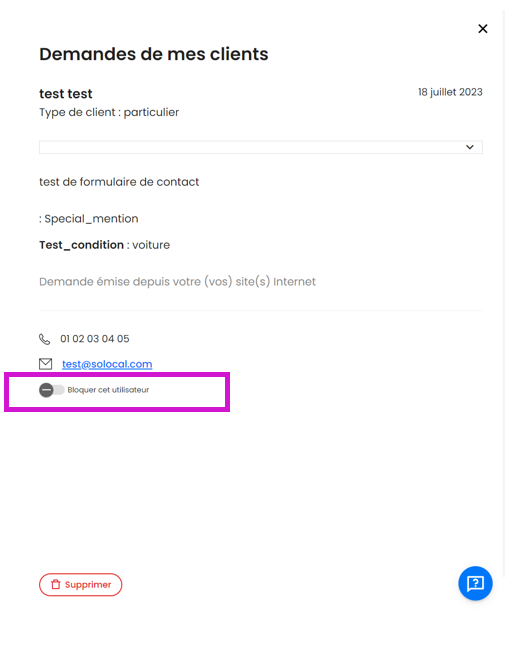Close the Demandes de mes clients panel
521x659 pixels.
coord(483,29)
